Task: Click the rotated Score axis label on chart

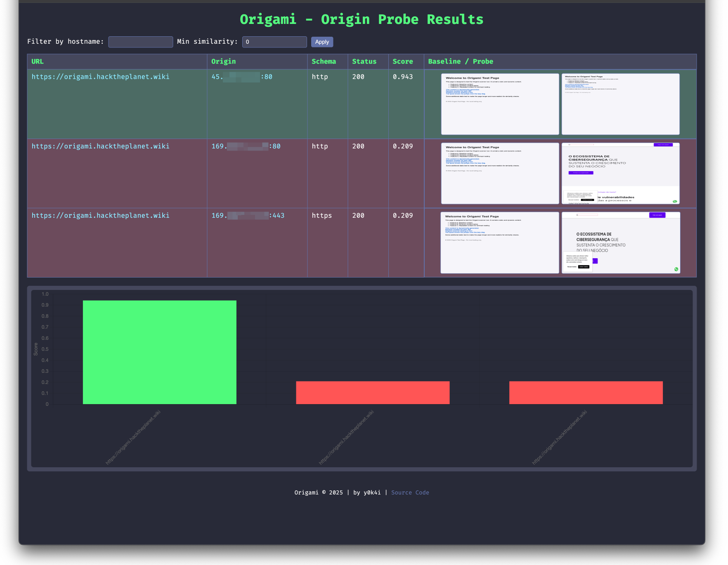Action: pos(36,349)
